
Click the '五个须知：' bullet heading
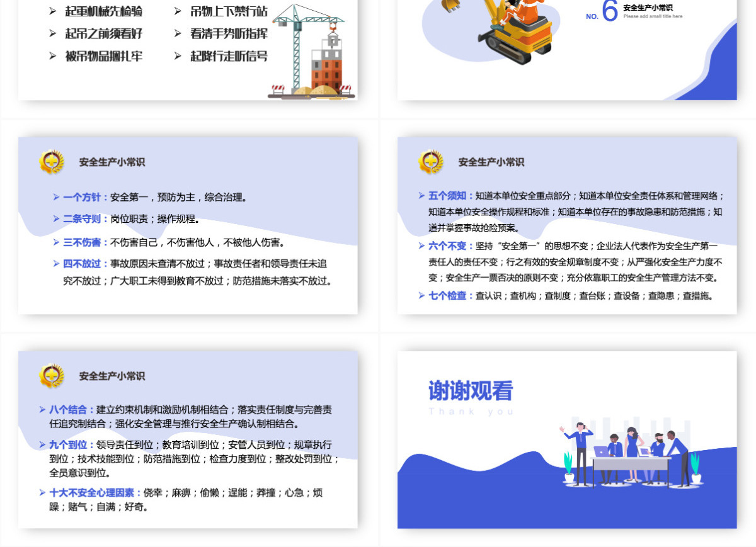pyautogui.click(x=452, y=196)
